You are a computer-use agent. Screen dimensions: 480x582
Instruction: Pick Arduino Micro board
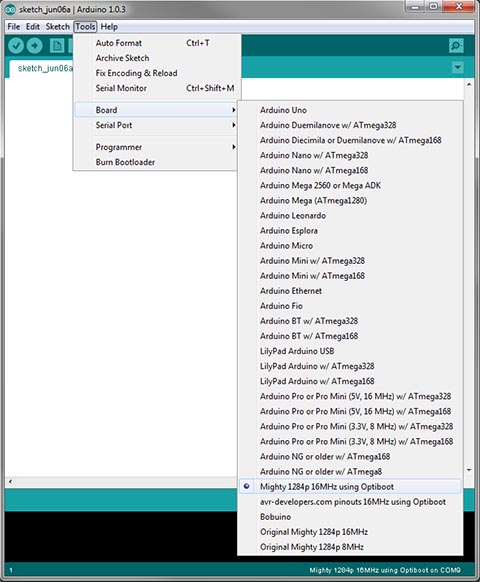click(x=350, y=246)
